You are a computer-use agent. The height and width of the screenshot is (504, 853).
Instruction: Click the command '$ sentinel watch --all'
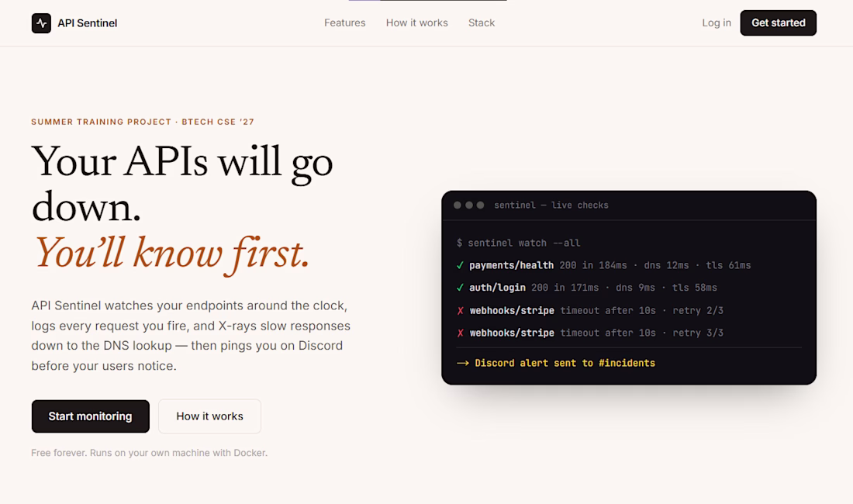pyautogui.click(x=519, y=243)
